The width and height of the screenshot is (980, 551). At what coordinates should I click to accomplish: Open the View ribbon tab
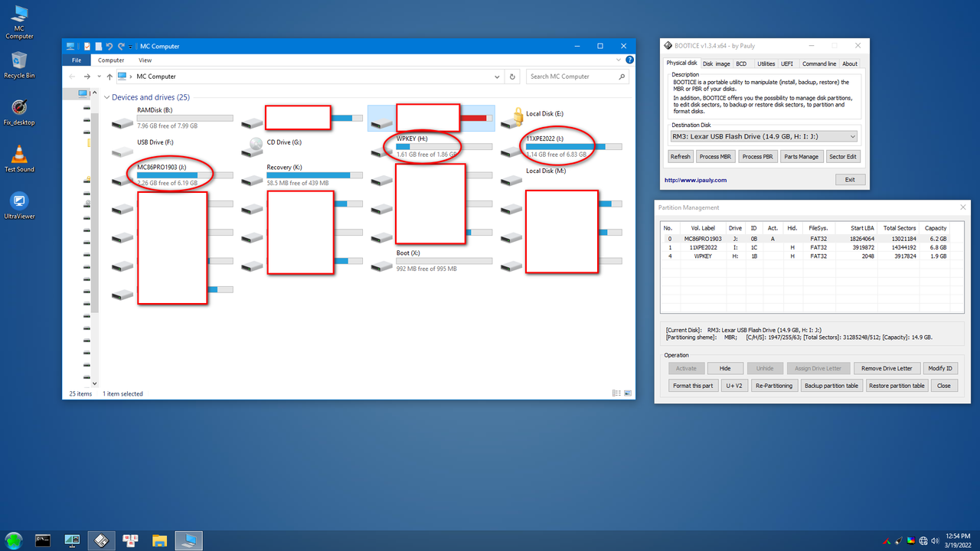145,60
